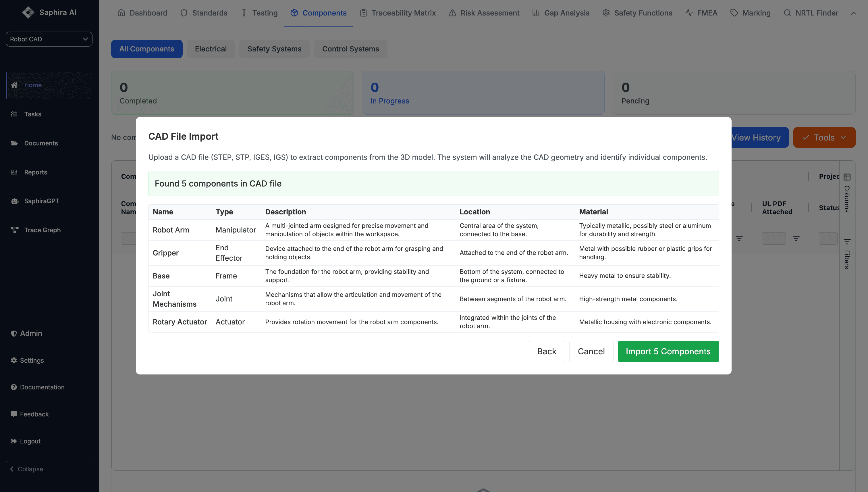Collapse the top navigation chevron

tap(853, 13)
